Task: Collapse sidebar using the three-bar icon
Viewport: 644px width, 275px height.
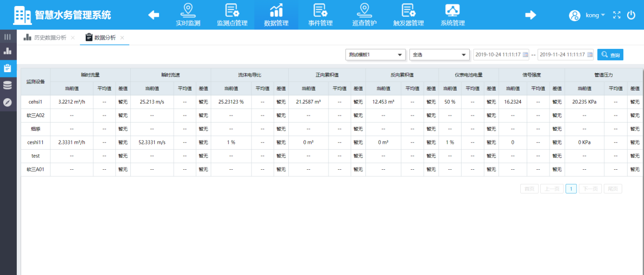Action: point(8,37)
